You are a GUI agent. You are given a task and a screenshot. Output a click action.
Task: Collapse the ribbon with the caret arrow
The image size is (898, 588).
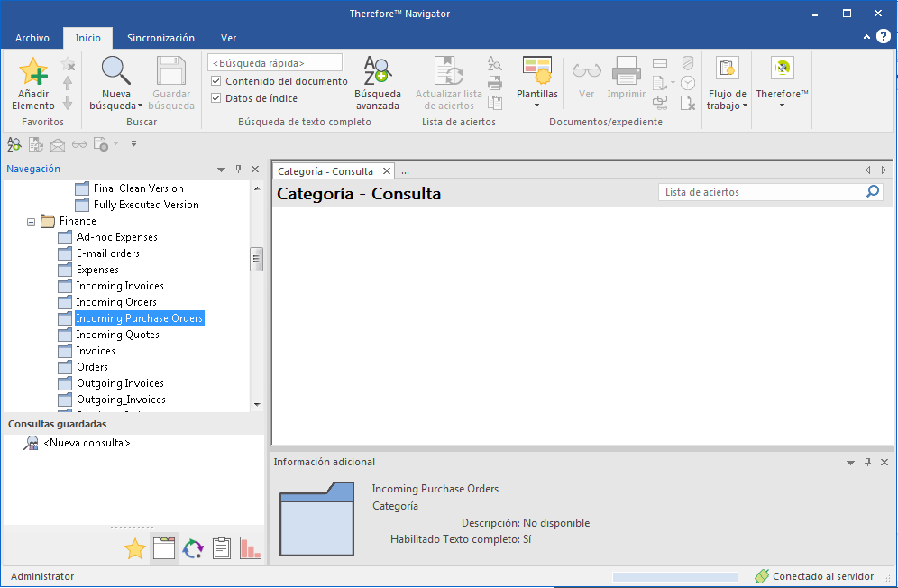pos(866,37)
